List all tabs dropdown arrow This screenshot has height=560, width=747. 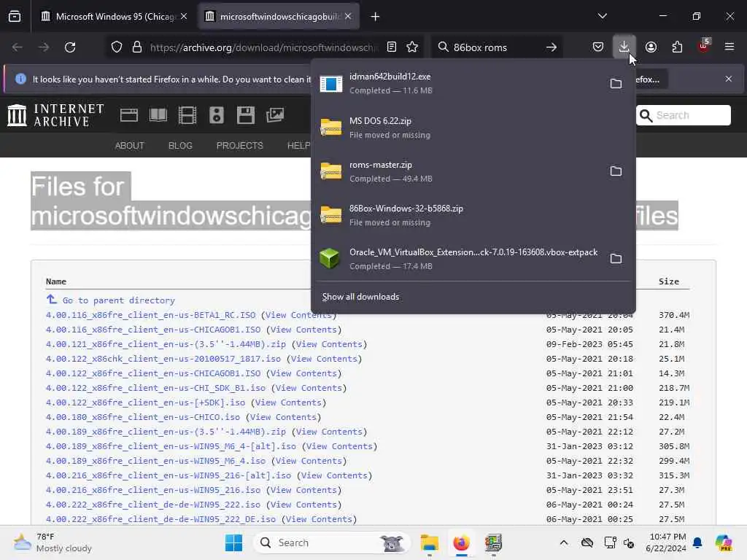tap(602, 16)
